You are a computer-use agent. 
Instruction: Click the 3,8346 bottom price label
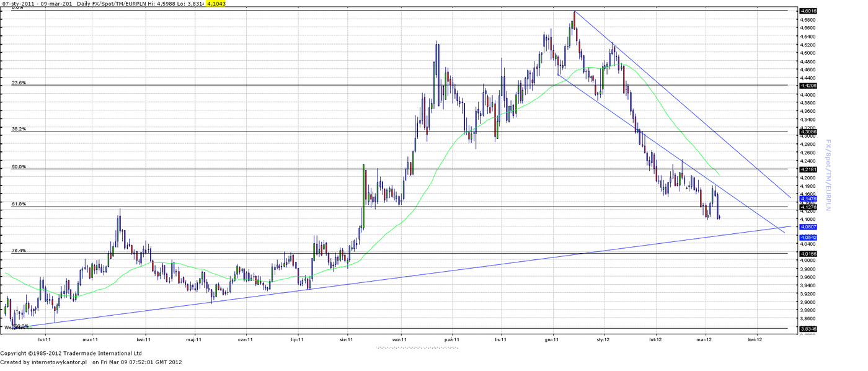pos(808,329)
